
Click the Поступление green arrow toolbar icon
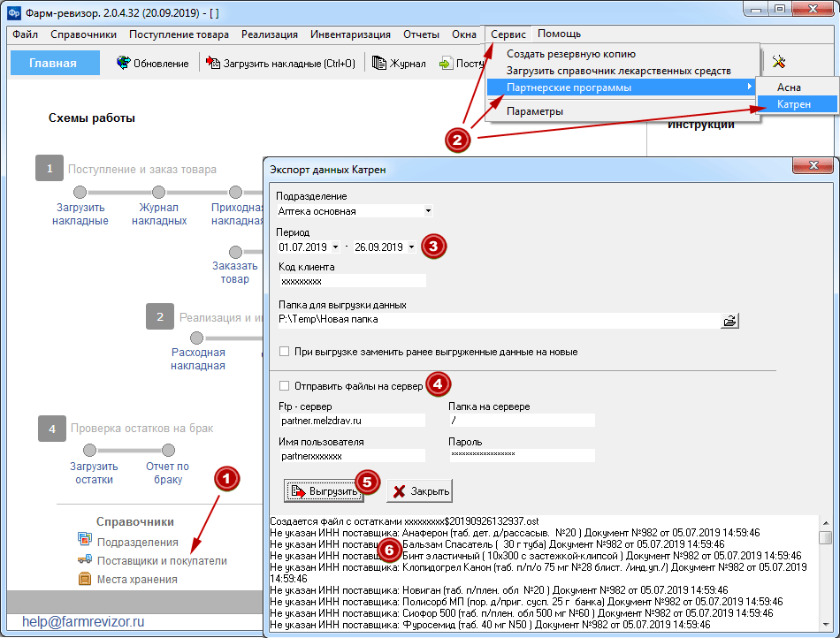click(446, 64)
